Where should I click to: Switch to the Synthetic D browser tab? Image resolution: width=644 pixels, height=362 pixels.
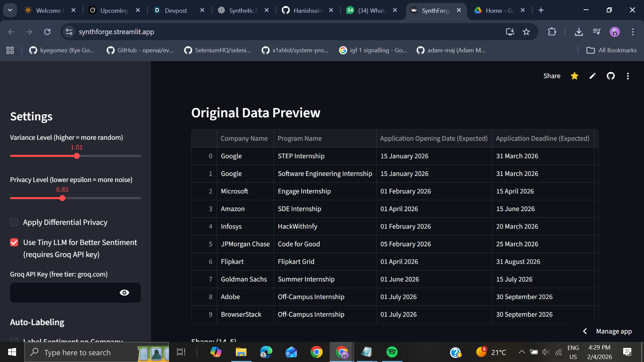[x=241, y=10]
